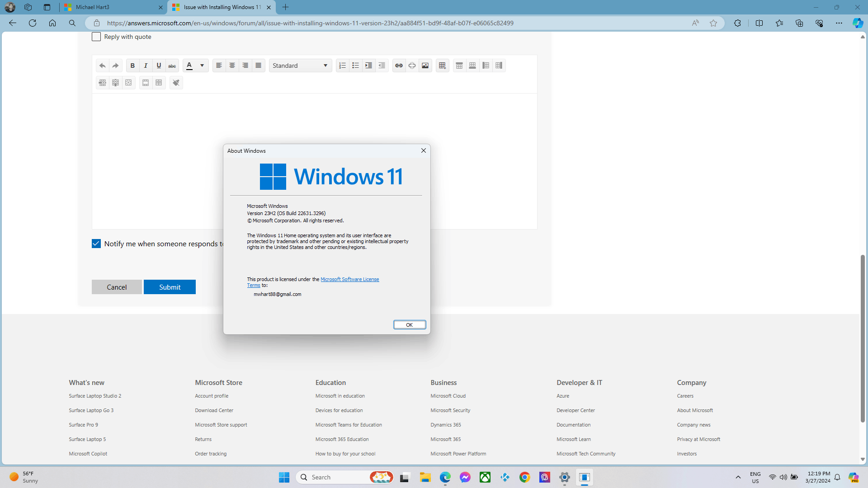The width and height of the screenshot is (868, 488).
Task: Open Edge split screen button
Action: [x=759, y=23]
